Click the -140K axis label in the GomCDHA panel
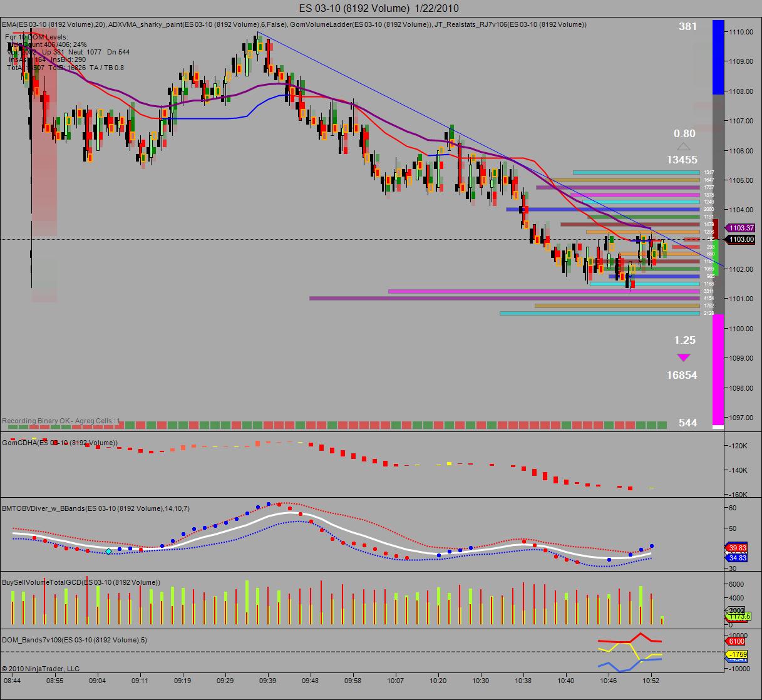 (x=737, y=470)
